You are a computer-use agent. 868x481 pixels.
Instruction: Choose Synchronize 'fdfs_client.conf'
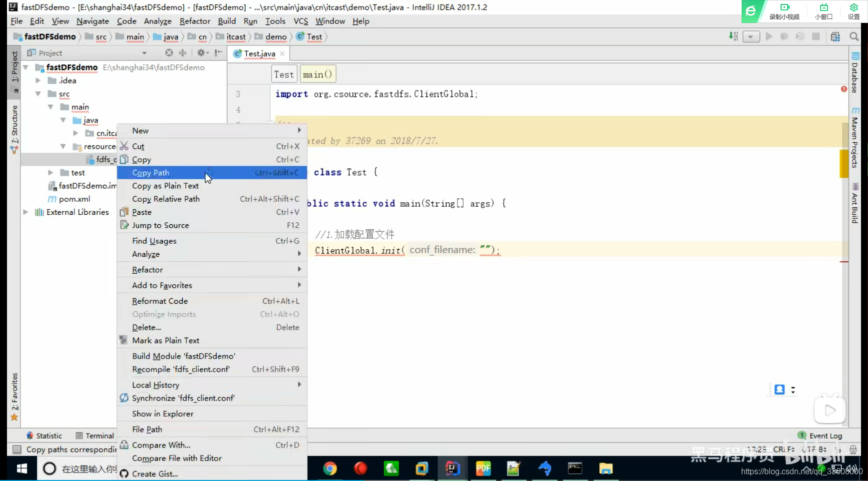pos(212,398)
